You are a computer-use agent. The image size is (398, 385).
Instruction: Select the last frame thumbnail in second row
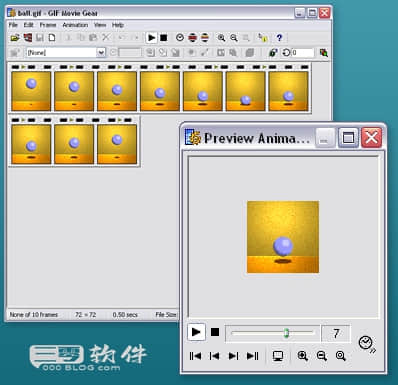pyautogui.click(x=117, y=144)
